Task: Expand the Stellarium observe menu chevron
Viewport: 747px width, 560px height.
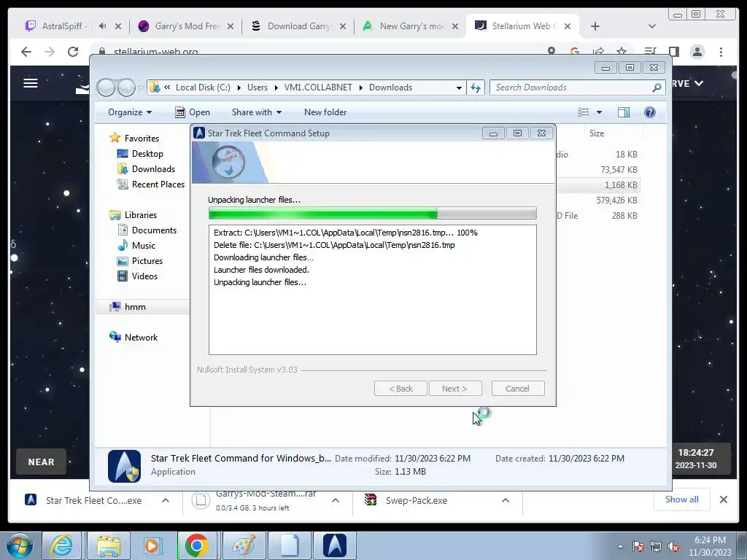Action: point(699,83)
